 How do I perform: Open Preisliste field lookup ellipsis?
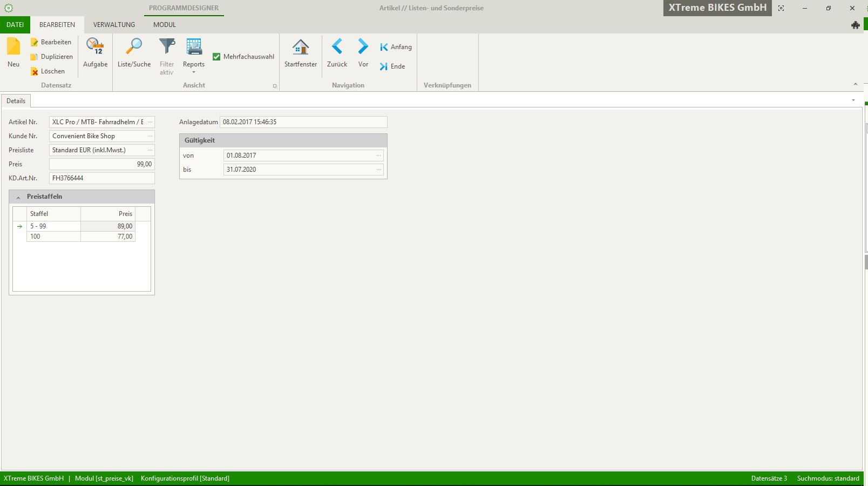click(150, 150)
